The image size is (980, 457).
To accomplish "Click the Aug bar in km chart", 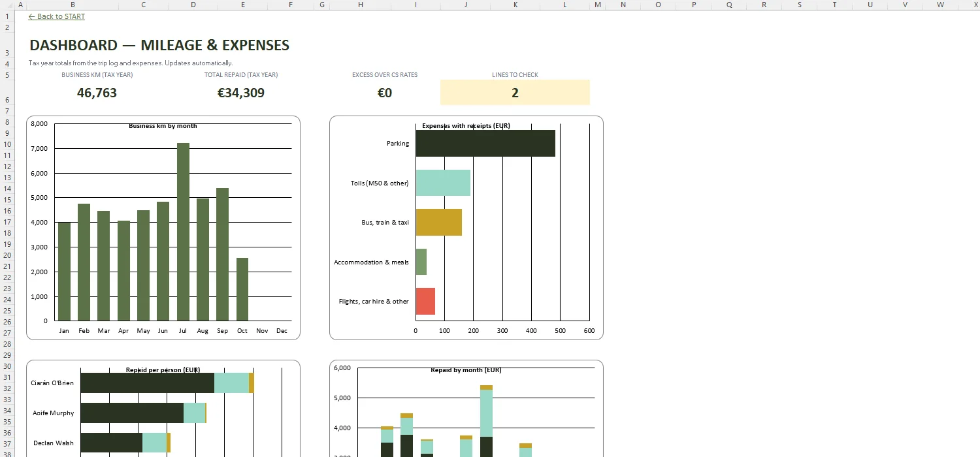I will (x=203, y=260).
